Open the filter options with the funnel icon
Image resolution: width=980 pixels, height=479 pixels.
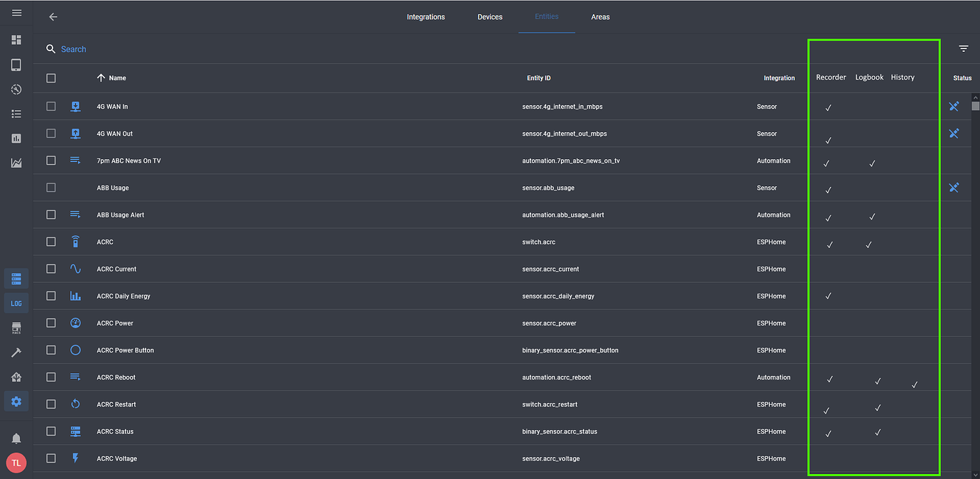coord(964,48)
